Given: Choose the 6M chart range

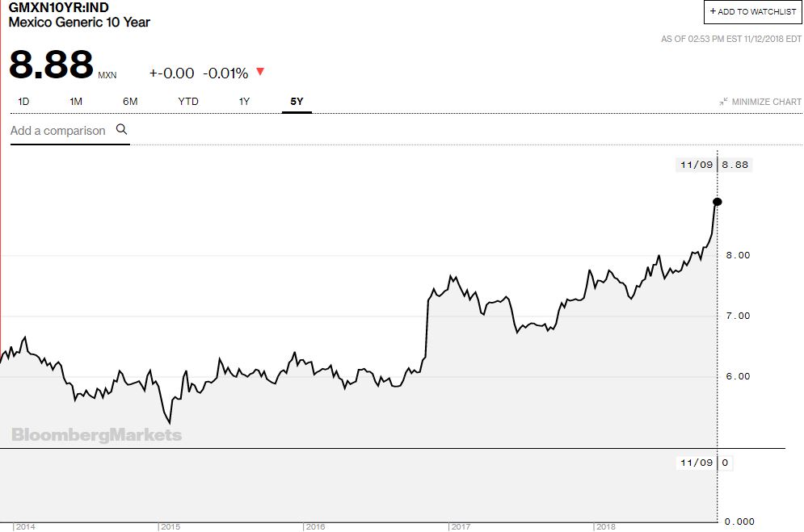Looking at the screenshot, I should (130, 102).
